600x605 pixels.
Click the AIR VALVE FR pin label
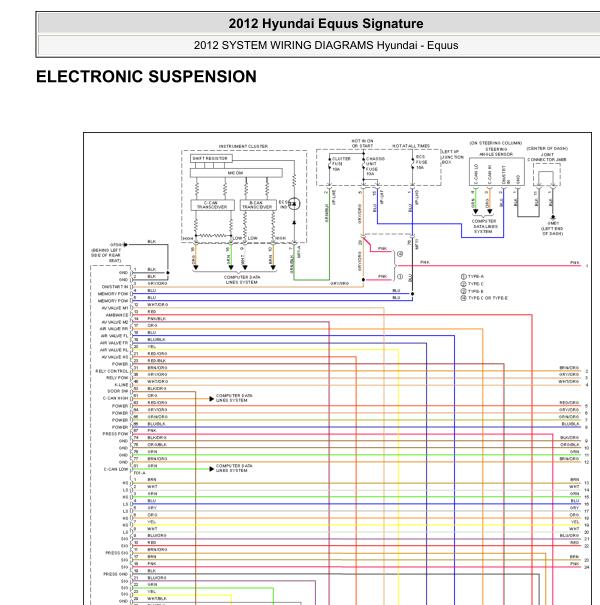click(x=114, y=343)
